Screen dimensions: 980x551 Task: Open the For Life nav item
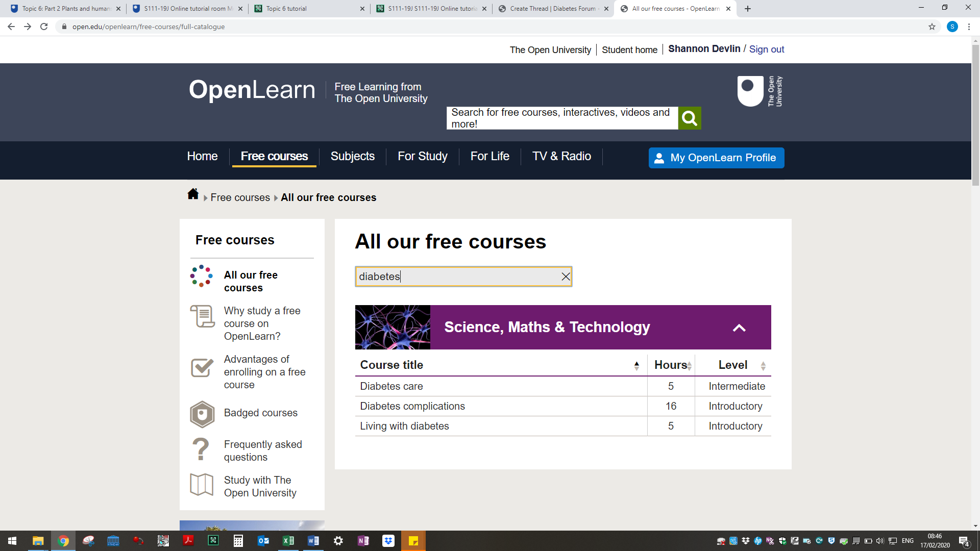(x=490, y=157)
